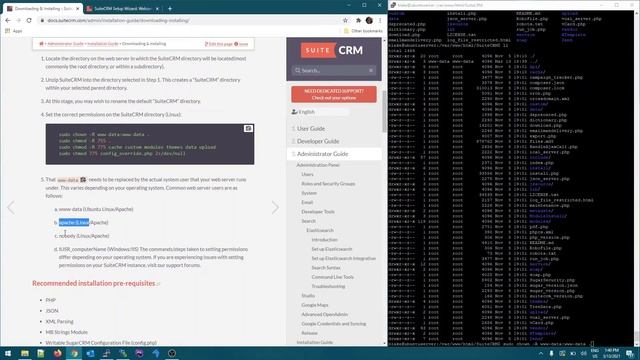Open Troubleshooting in the sidebar
The image size is (640, 360).
(x=328, y=287)
